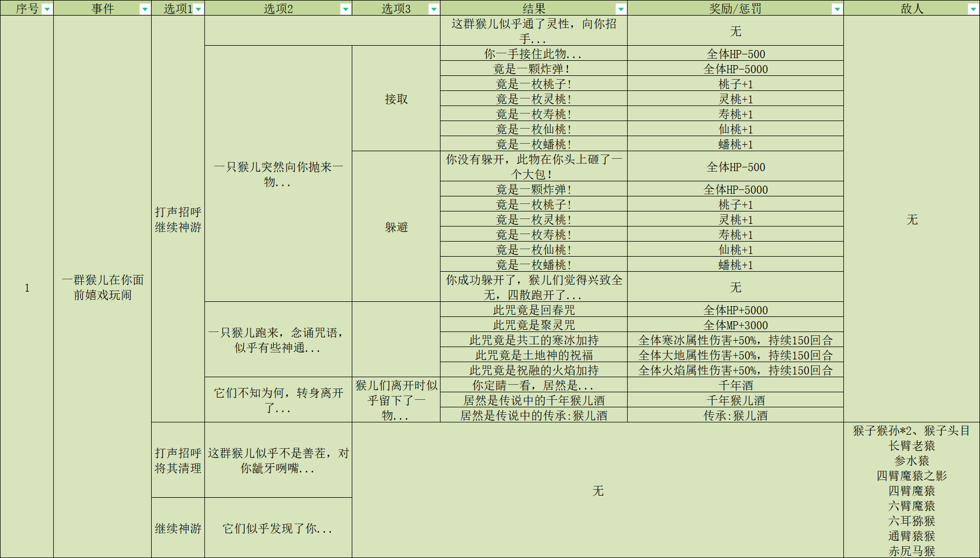Open filter dropdown for 敌人 column

pyautogui.click(x=973, y=9)
